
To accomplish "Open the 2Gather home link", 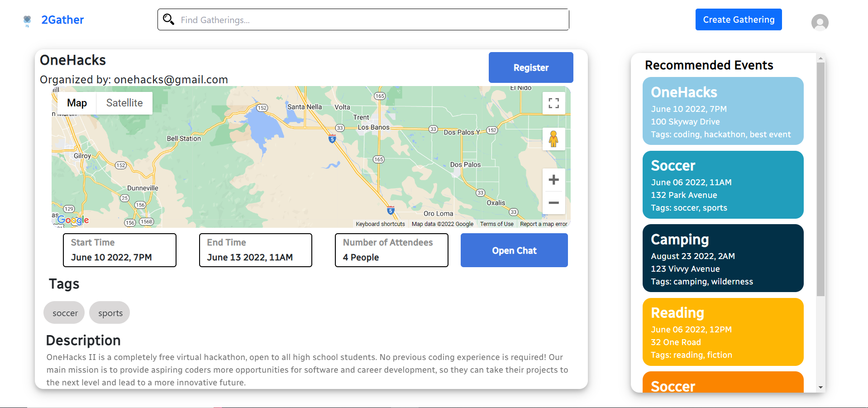I will pyautogui.click(x=62, y=20).
